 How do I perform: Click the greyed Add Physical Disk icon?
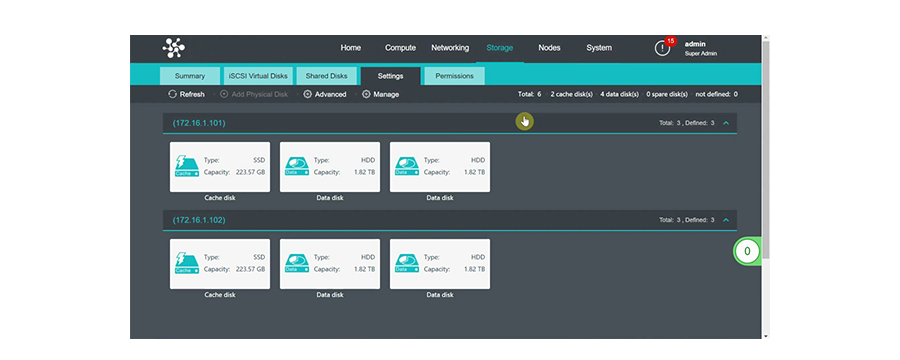[224, 94]
